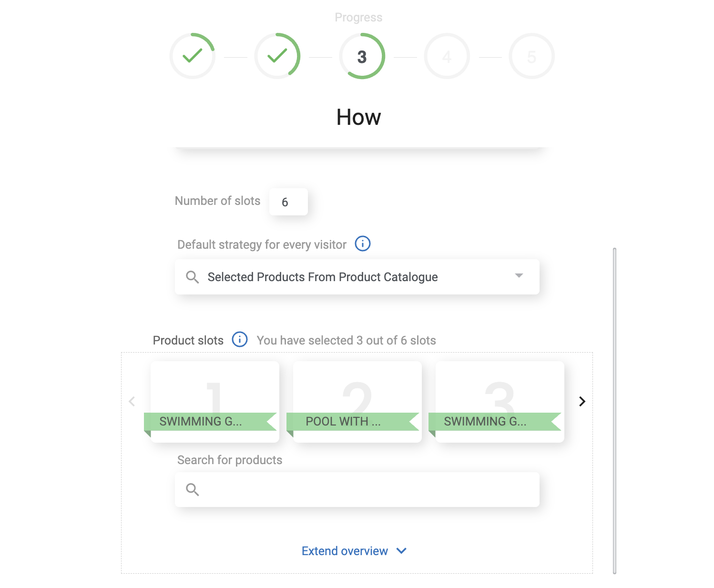This screenshot has width=714, height=588.
Task: Click the magnifier icon in the strategy dropdown
Action: tap(193, 277)
